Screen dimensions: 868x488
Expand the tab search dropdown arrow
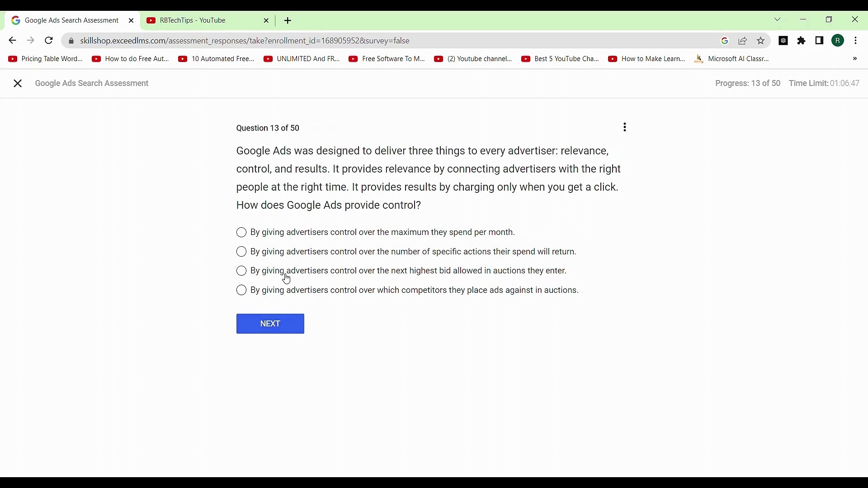(778, 20)
